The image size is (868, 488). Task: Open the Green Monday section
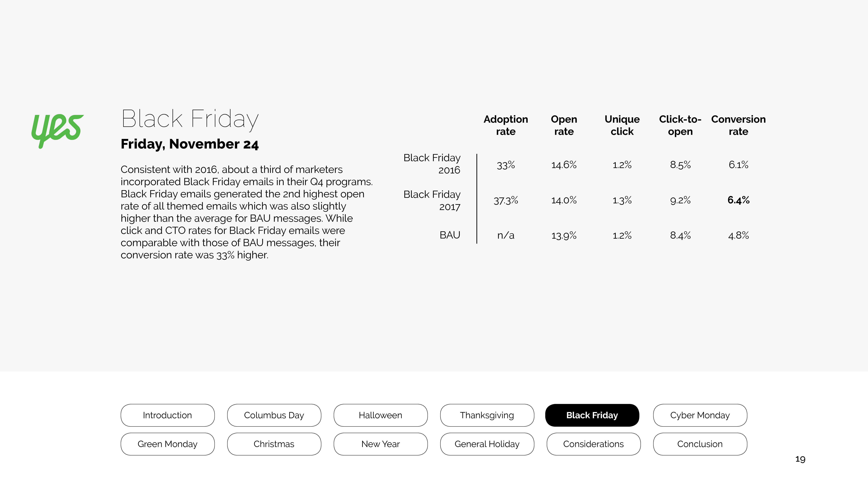click(167, 444)
